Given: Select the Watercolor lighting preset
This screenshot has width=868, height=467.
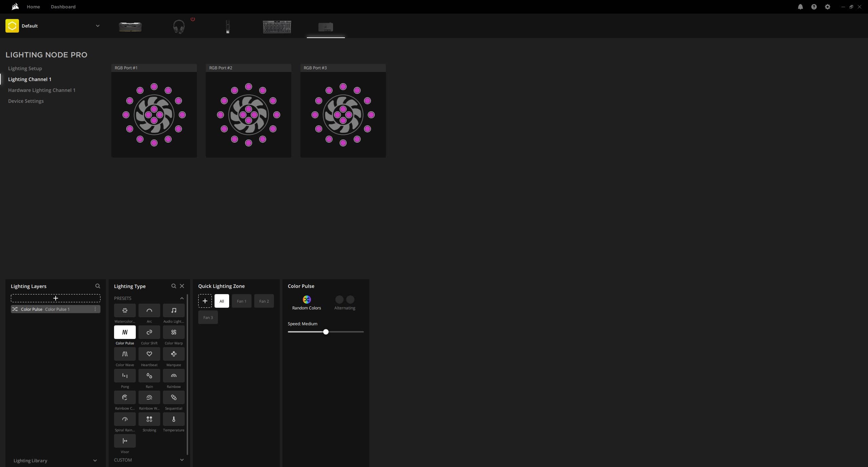Looking at the screenshot, I should pos(125,310).
